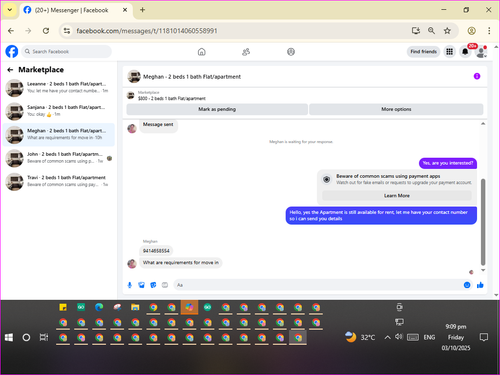Open the emoji picker icon

[x=467, y=285]
